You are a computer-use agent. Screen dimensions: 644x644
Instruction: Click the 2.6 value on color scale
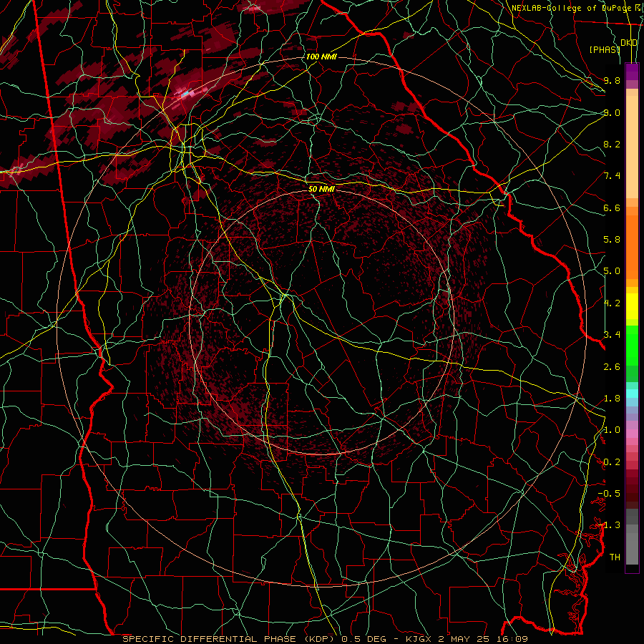612,366
